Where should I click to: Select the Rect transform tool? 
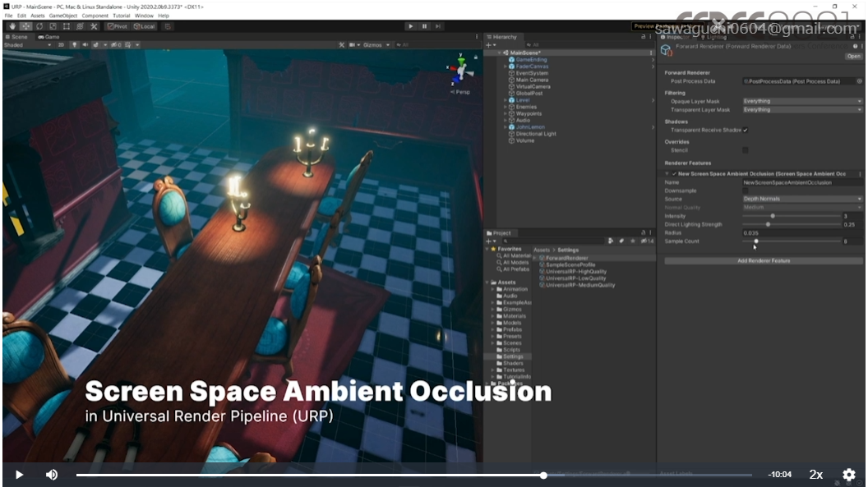pyautogui.click(x=67, y=26)
